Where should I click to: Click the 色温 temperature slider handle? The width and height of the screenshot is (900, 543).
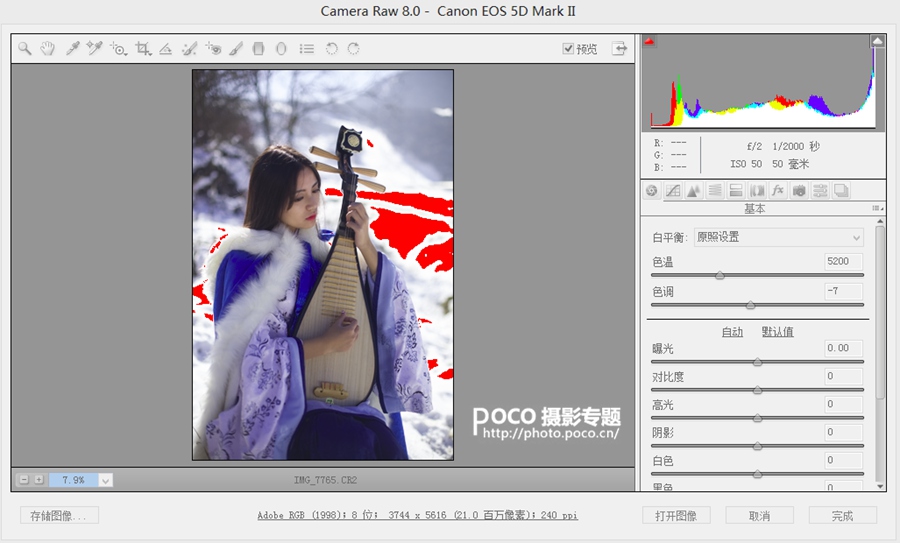[x=720, y=276]
